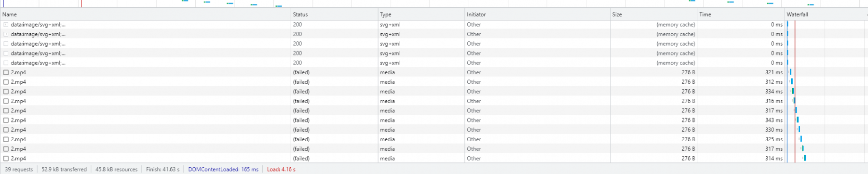
Task: Sort requests by the Status column header
Action: [334, 14]
